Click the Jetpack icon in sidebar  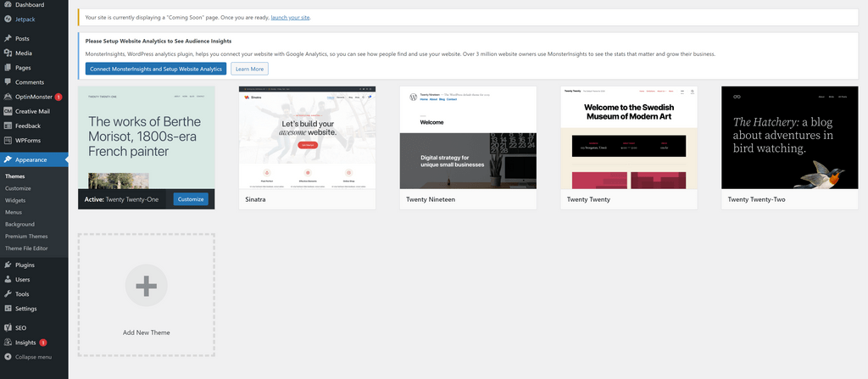click(x=8, y=18)
